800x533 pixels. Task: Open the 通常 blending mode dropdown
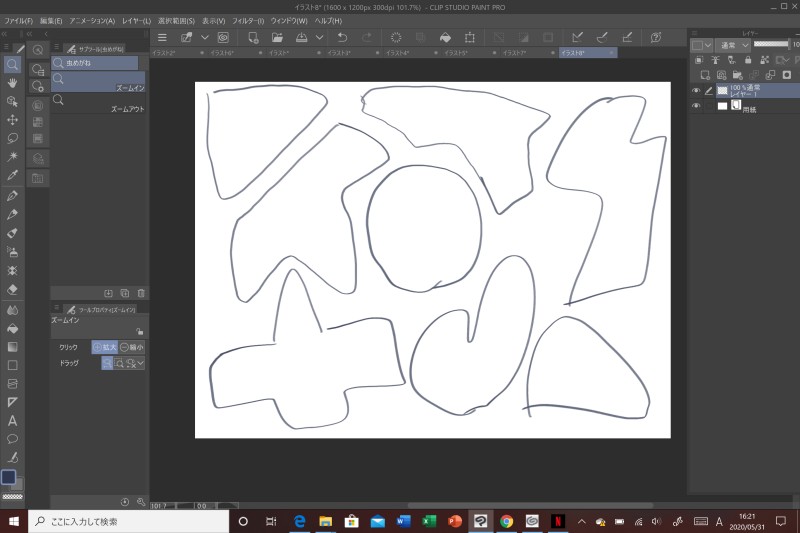pos(734,45)
